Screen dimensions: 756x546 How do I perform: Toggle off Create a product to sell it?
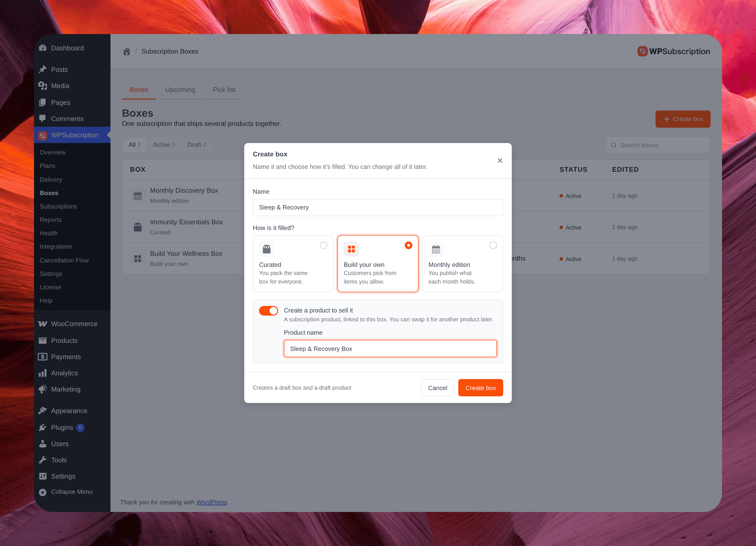click(x=268, y=311)
